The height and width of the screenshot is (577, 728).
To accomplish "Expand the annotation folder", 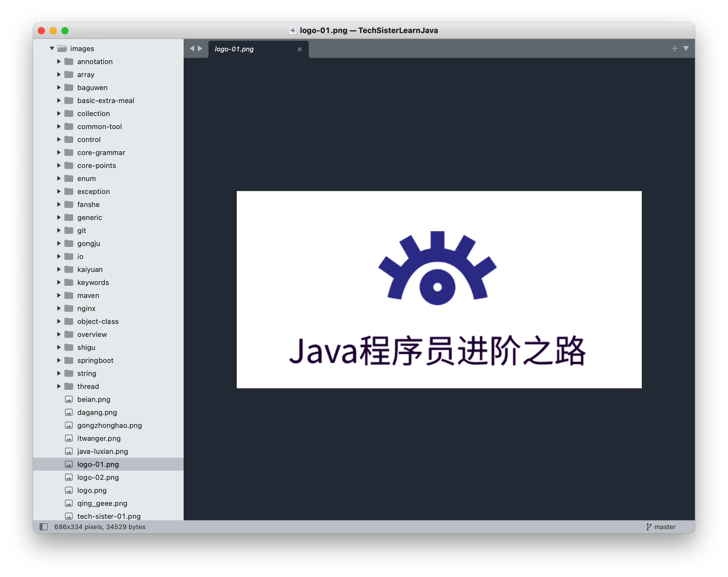I will click(59, 61).
